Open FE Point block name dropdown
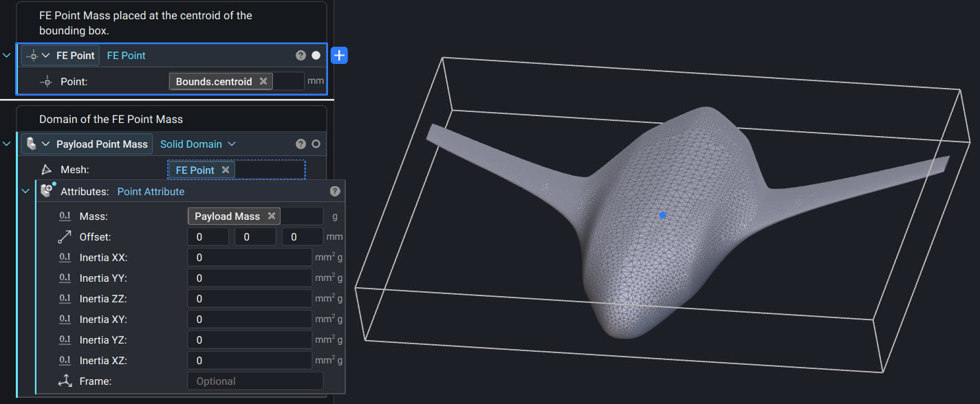 [46, 56]
